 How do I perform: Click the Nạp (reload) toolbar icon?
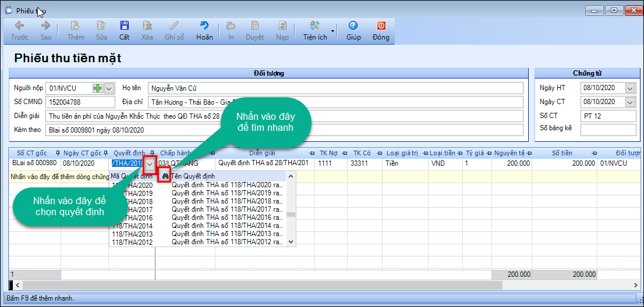click(282, 31)
